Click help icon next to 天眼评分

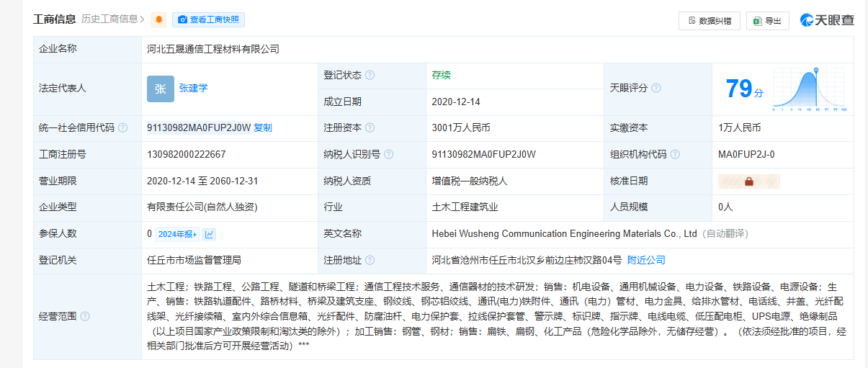(656, 89)
